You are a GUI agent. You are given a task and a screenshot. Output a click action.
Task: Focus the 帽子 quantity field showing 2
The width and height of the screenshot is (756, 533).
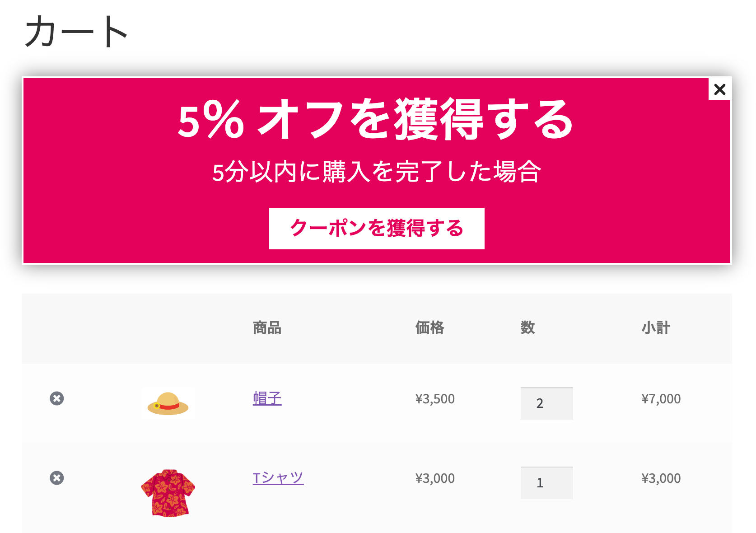[547, 403]
